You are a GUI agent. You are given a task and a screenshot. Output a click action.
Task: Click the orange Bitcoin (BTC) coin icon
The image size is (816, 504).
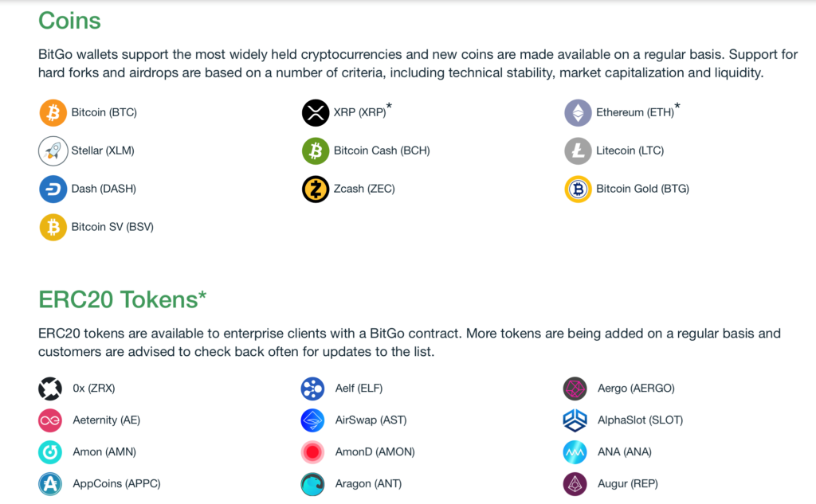[53, 113]
